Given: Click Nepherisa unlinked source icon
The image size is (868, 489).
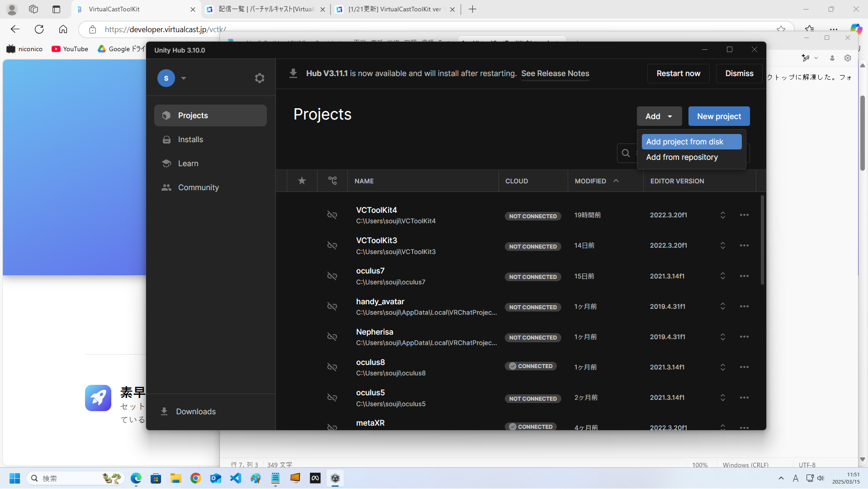Looking at the screenshot, I should pyautogui.click(x=332, y=337).
